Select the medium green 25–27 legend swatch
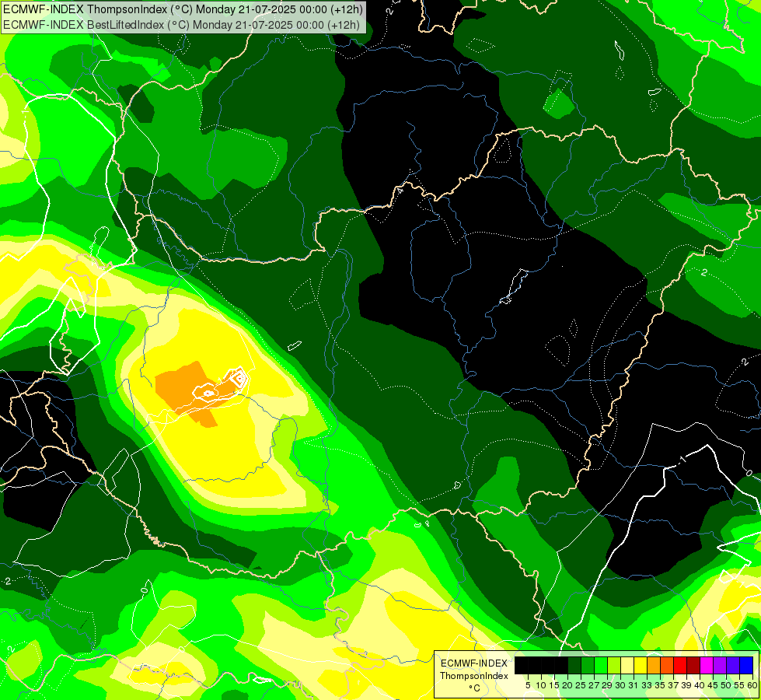 click(x=588, y=665)
